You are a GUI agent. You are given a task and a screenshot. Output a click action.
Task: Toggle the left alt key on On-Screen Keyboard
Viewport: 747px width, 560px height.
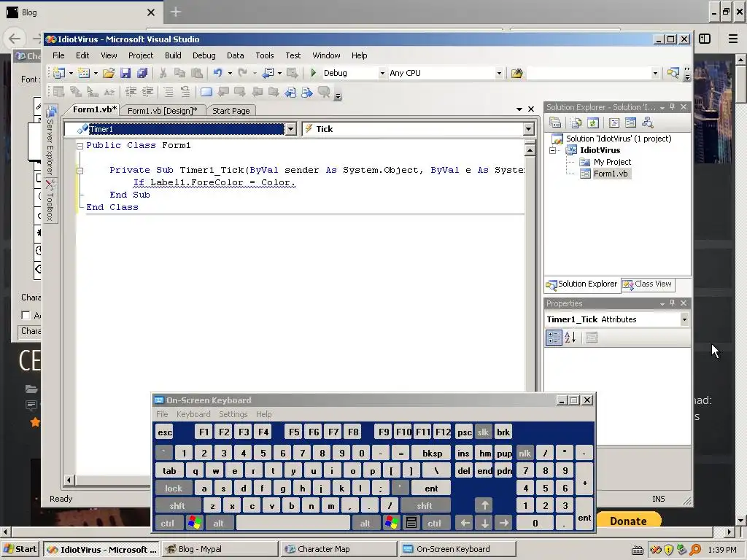(218, 524)
